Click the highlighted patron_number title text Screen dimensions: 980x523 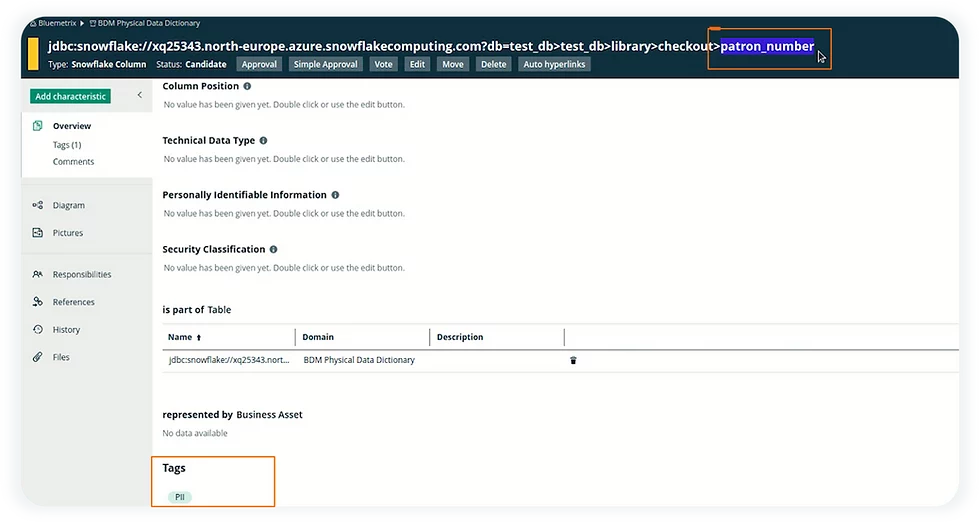pos(767,46)
